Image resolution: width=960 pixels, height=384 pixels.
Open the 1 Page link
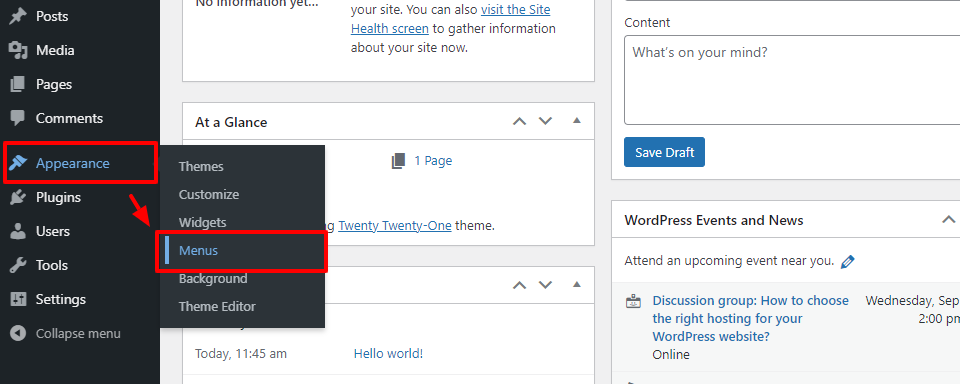[433, 161]
